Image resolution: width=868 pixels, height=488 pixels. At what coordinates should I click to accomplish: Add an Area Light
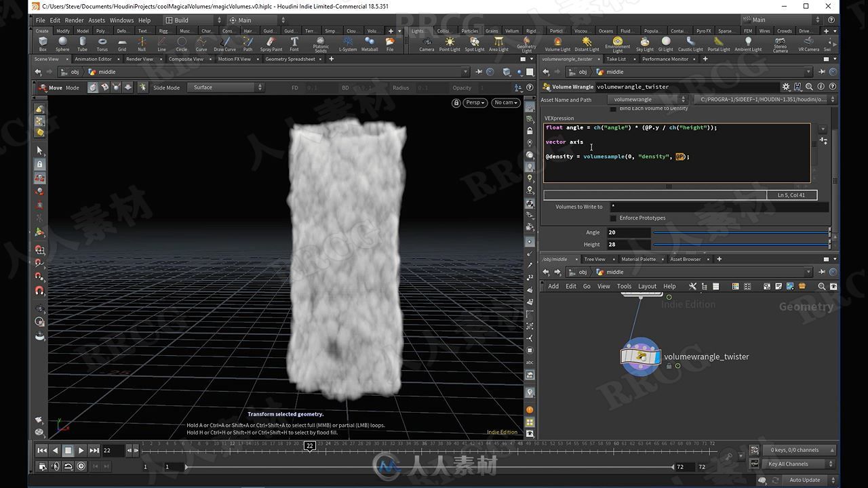[498, 44]
